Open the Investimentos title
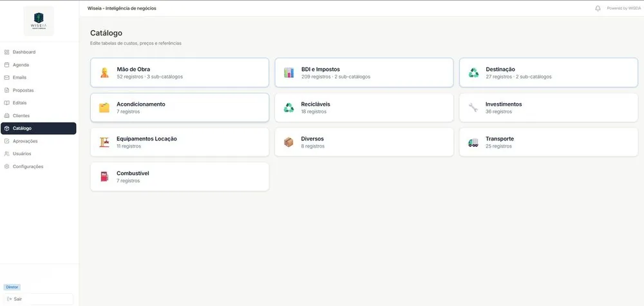The width and height of the screenshot is (644, 306). (x=504, y=104)
